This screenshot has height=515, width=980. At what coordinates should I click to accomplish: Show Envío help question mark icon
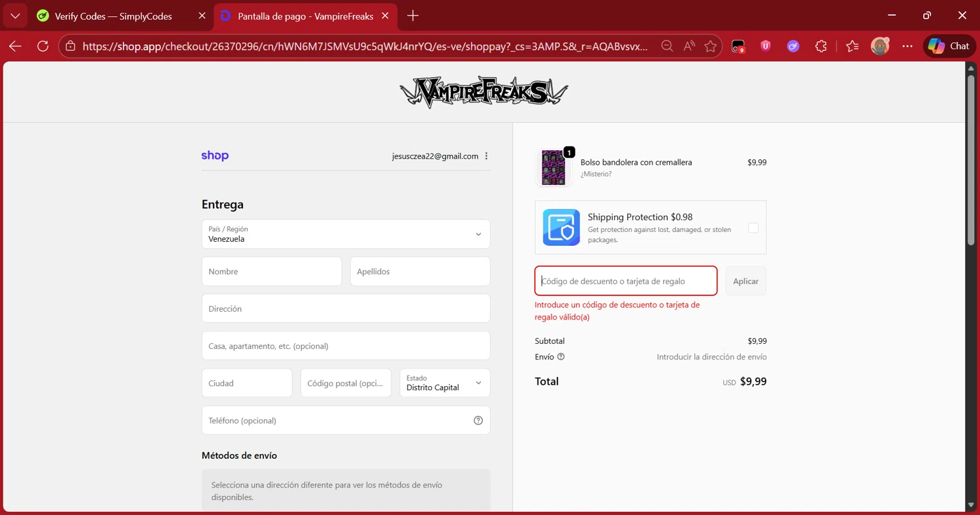click(561, 357)
